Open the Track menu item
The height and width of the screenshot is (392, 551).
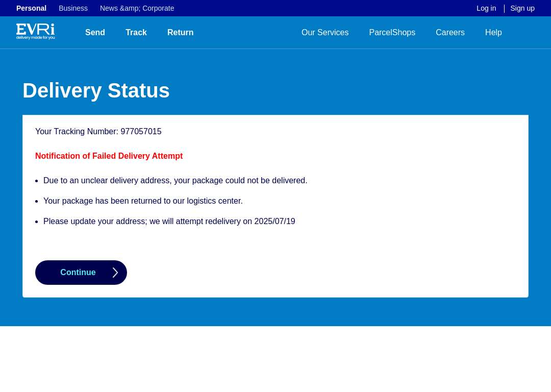(x=136, y=33)
